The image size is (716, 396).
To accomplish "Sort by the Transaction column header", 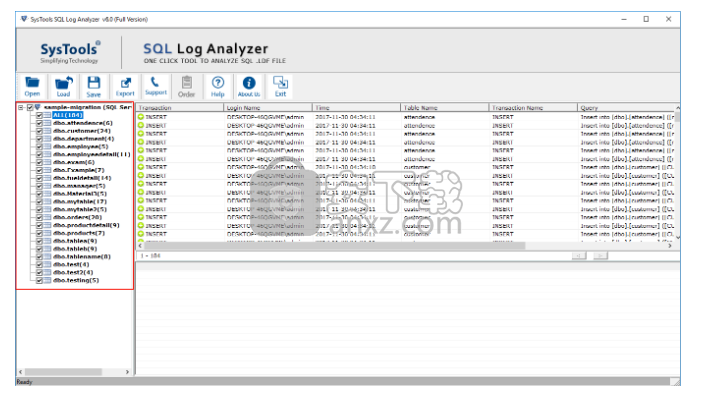I will pos(180,108).
